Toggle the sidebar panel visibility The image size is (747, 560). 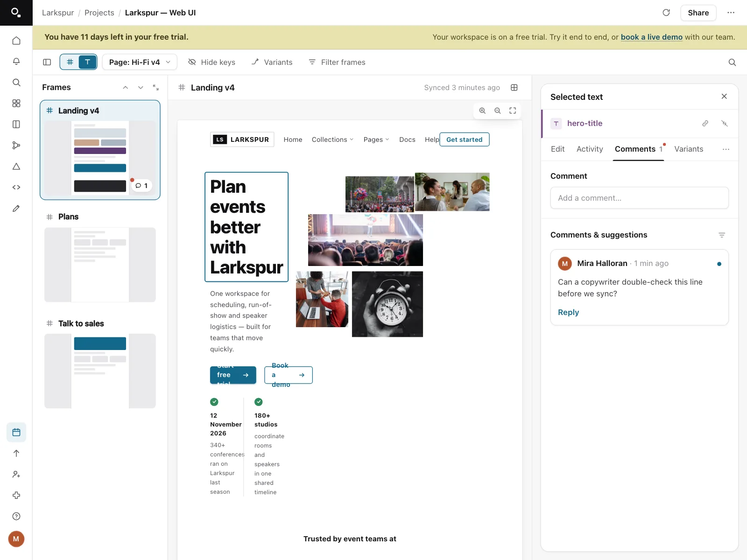pos(47,62)
